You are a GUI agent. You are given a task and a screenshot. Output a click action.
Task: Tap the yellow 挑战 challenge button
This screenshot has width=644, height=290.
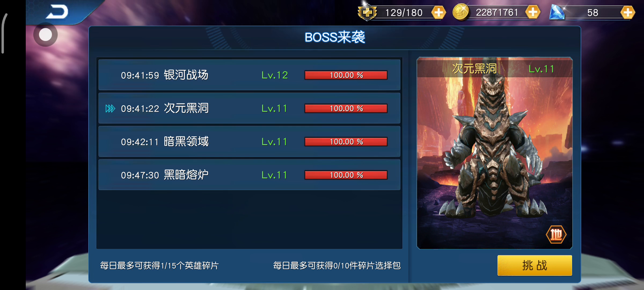(535, 265)
